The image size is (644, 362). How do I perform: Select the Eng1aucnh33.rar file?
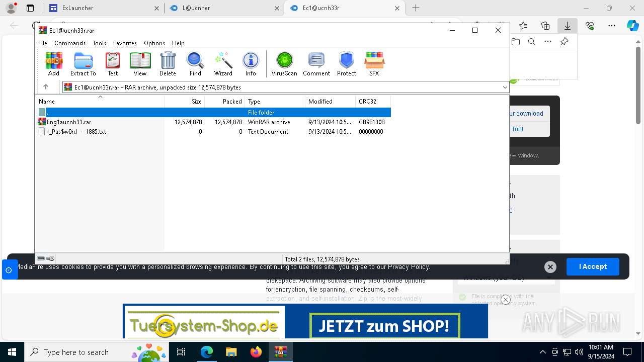pyautogui.click(x=213, y=122)
